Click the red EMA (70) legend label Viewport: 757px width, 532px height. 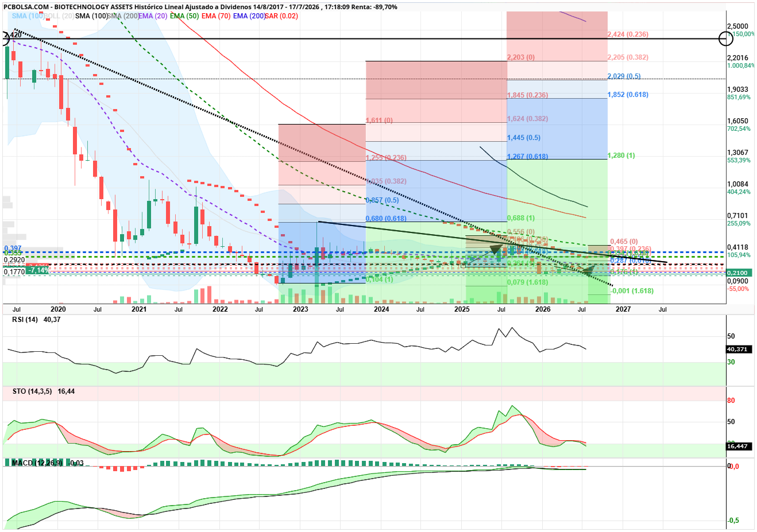tap(216, 16)
